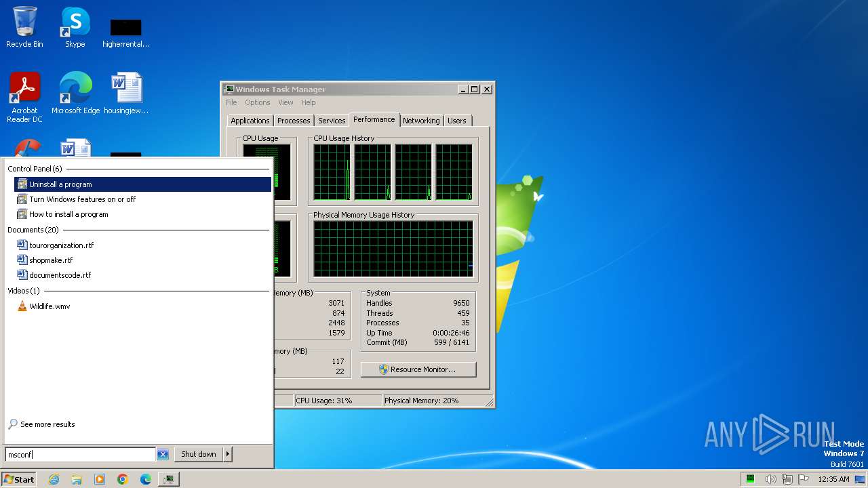The width and height of the screenshot is (868, 488).
Task: Open Internet Explorer from taskbar
Action: click(54, 479)
